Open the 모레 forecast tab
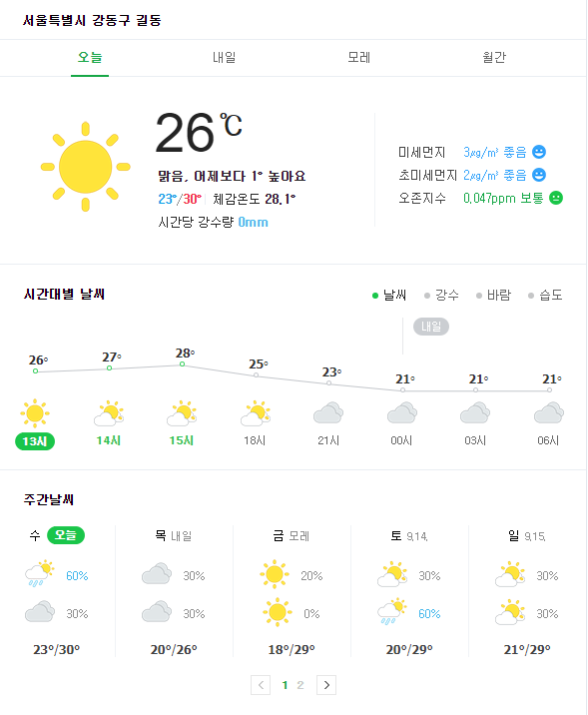588x715 pixels. 359,58
